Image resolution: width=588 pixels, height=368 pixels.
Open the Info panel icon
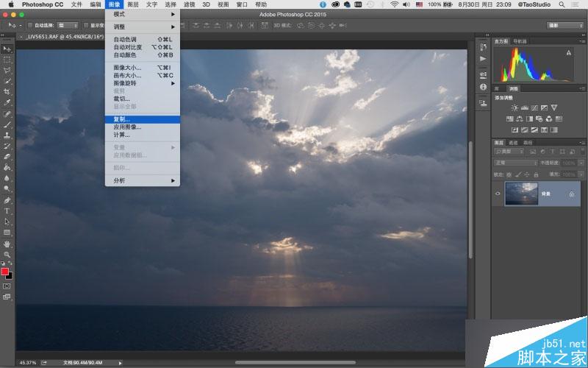pyautogui.click(x=483, y=87)
